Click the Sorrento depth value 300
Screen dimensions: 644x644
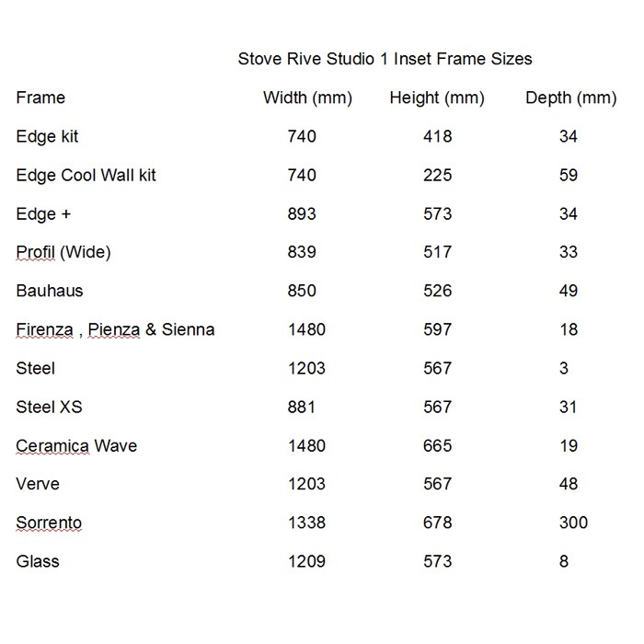click(573, 523)
